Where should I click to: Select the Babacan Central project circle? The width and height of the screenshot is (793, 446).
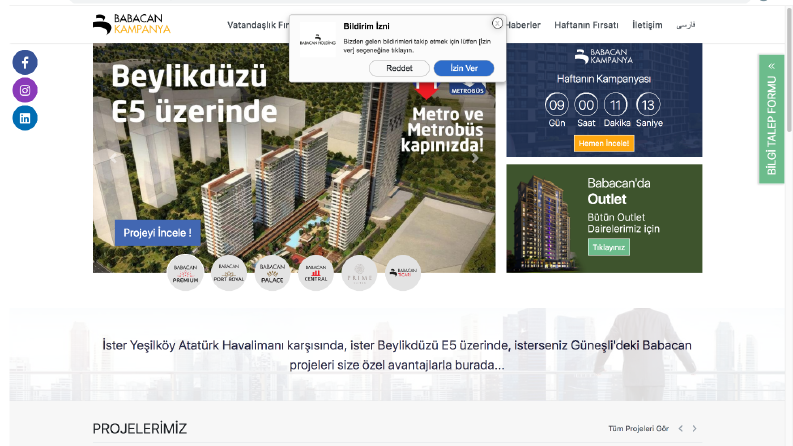(316, 273)
